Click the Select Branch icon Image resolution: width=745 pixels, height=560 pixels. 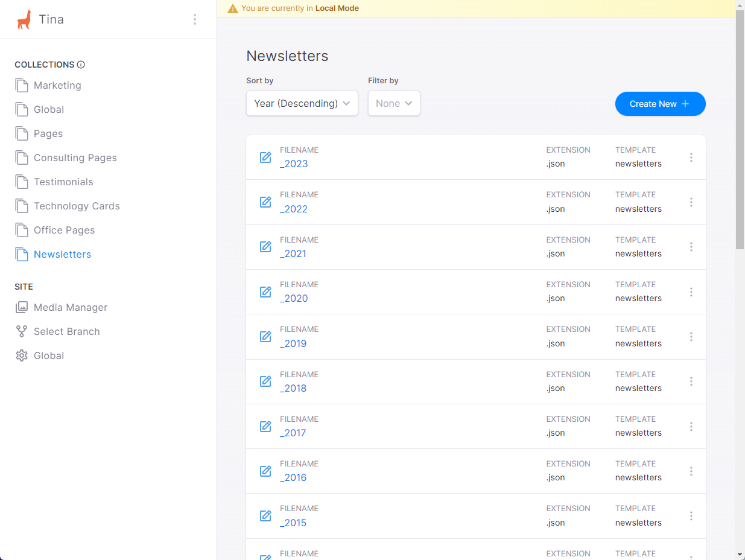[22, 331]
